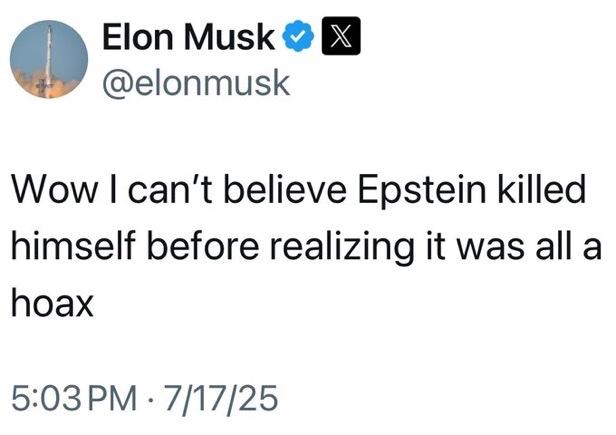Open the Elon Musk display name
The width and height of the screenshot is (616, 435).
pos(188,37)
